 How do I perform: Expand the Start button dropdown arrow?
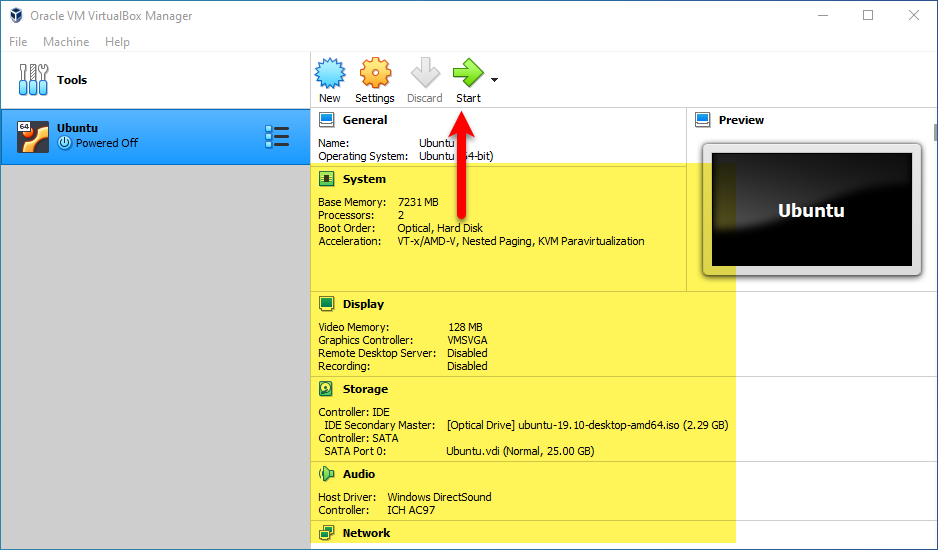tap(494, 80)
